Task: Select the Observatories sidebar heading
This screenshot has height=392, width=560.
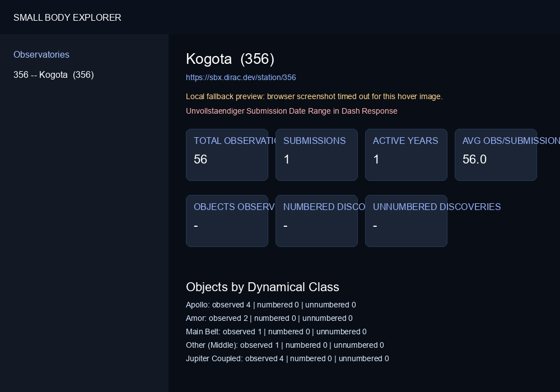Action: click(41, 55)
